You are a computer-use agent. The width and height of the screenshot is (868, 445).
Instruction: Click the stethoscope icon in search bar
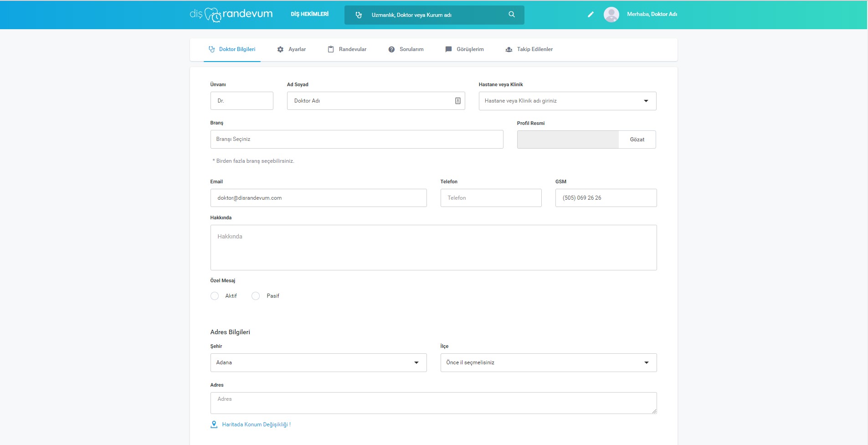359,15
